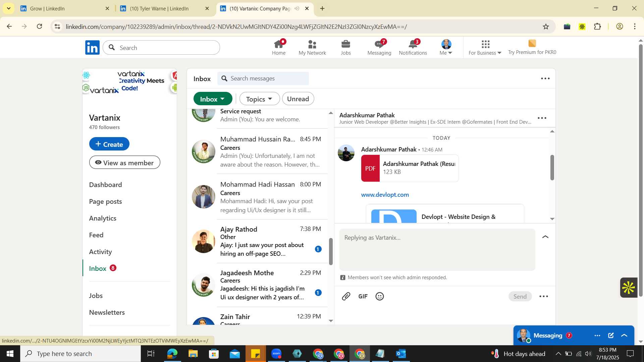Open Windows Start menu
The height and width of the screenshot is (362, 644).
[10, 354]
